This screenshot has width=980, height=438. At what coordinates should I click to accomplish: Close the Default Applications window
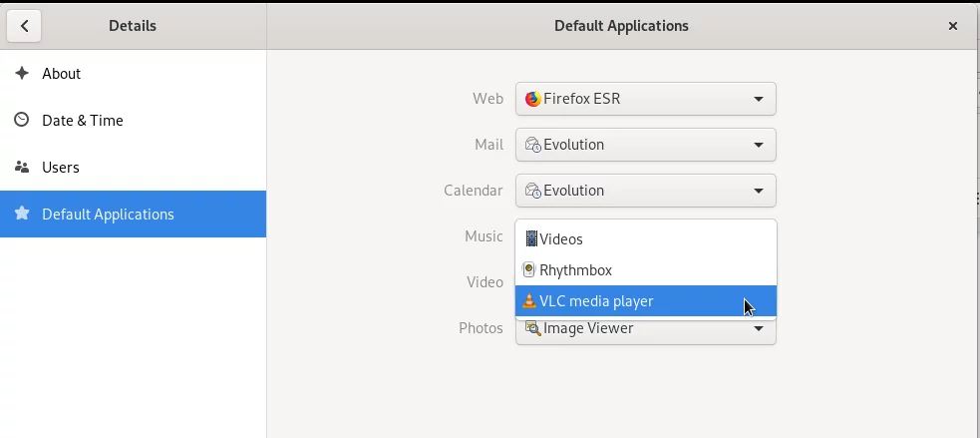(952, 26)
